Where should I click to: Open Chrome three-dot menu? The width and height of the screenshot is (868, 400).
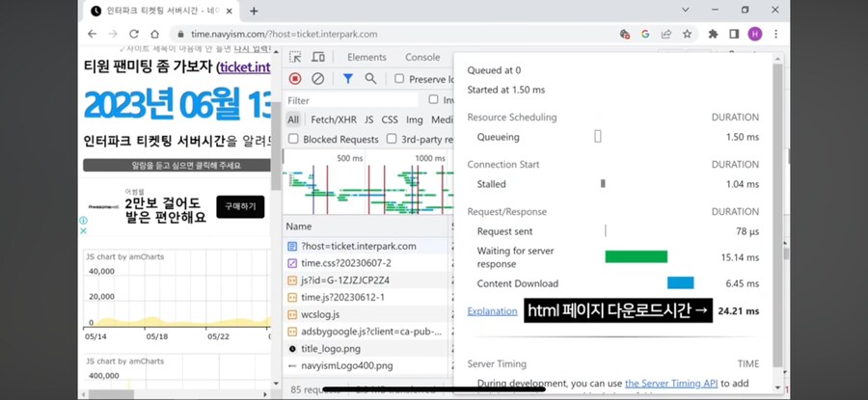point(775,34)
